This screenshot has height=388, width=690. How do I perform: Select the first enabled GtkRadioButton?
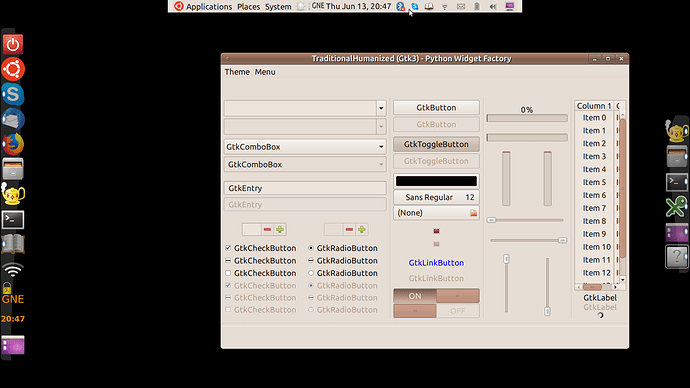point(311,248)
